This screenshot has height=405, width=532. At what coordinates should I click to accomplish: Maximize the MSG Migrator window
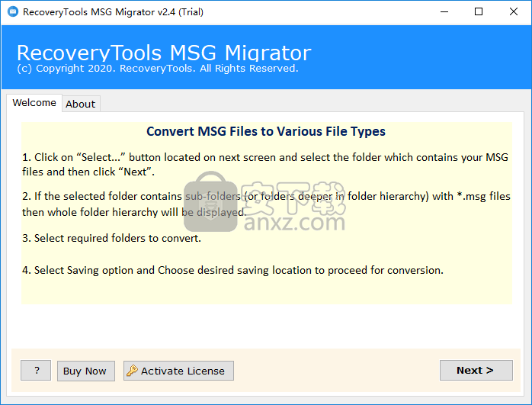(479, 11)
